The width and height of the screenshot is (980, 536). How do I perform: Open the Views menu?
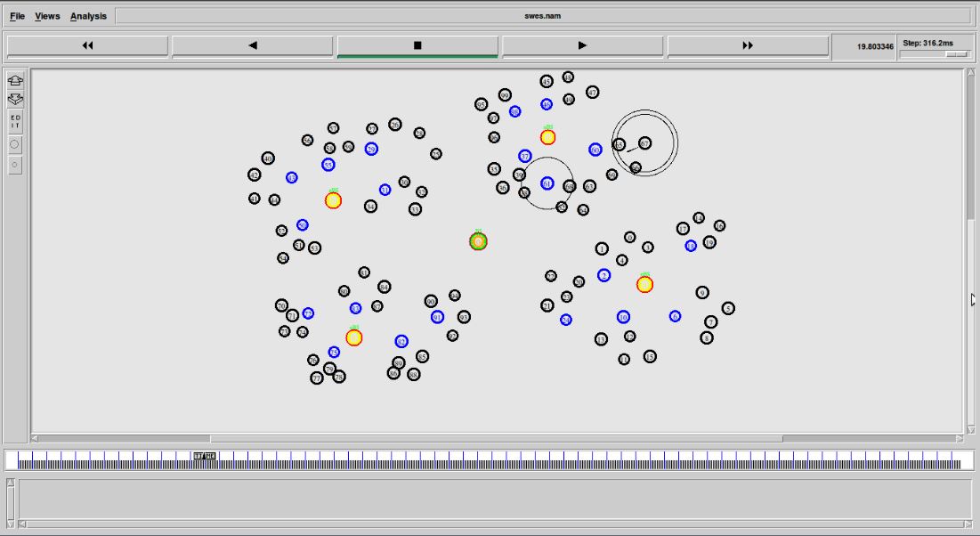coord(47,16)
